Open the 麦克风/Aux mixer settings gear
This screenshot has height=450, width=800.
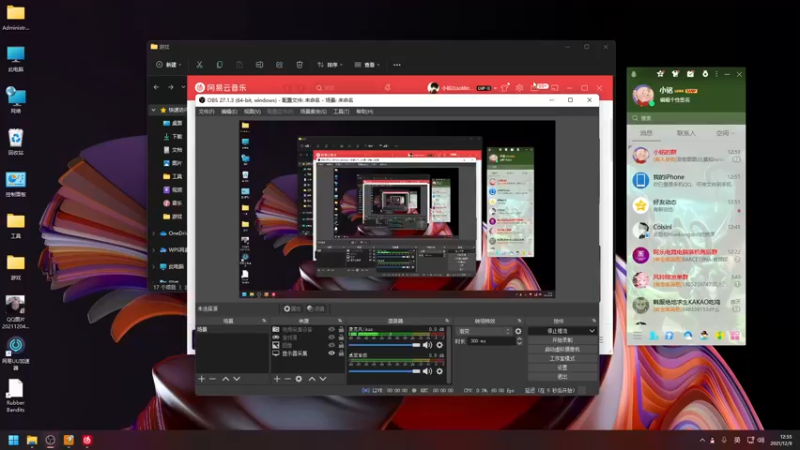(440, 345)
